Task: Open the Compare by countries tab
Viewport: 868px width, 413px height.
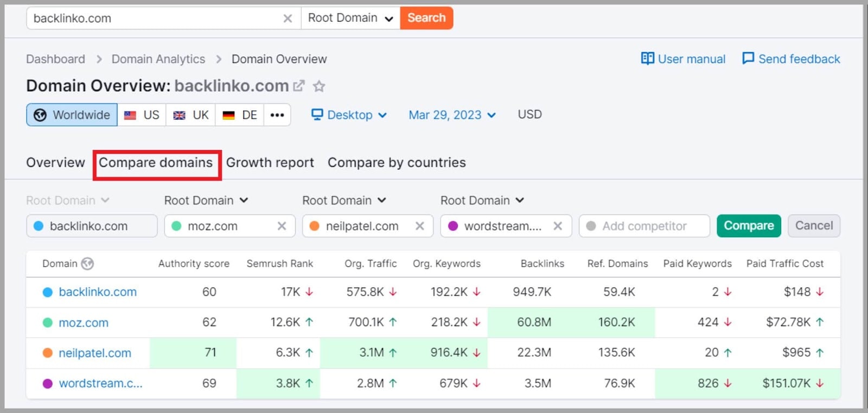Action: [x=397, y=162]
